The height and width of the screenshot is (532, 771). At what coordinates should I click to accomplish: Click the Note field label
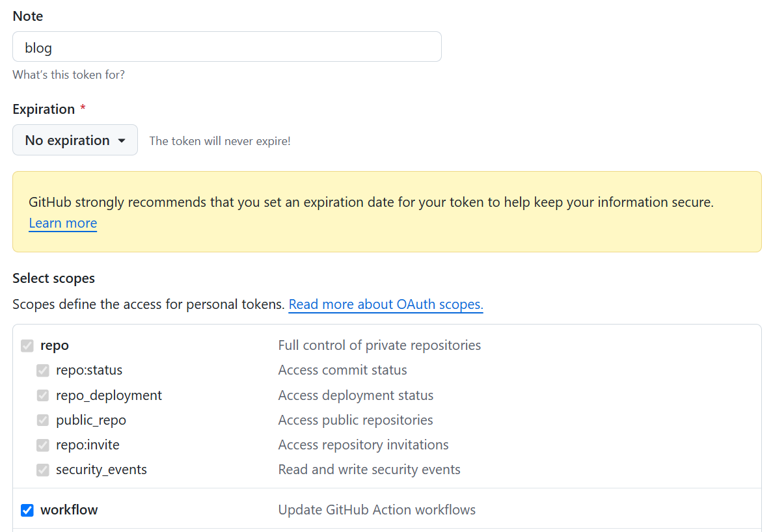pyautogui.click(x=28, y=16)
